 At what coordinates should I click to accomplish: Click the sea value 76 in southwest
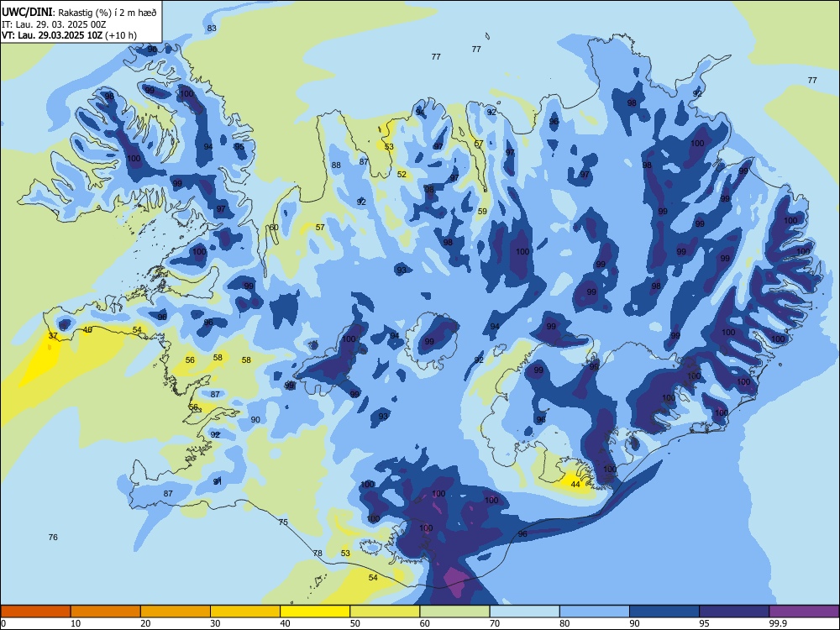tap(53, 537)
